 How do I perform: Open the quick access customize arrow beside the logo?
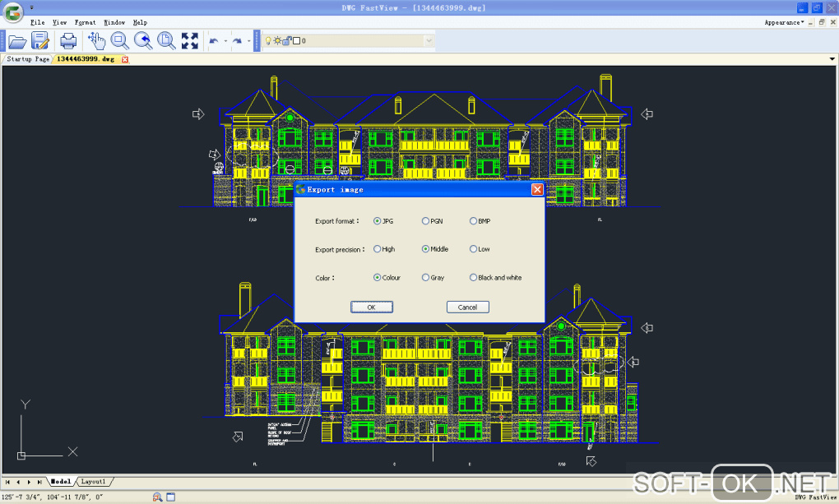coord(31,7)
